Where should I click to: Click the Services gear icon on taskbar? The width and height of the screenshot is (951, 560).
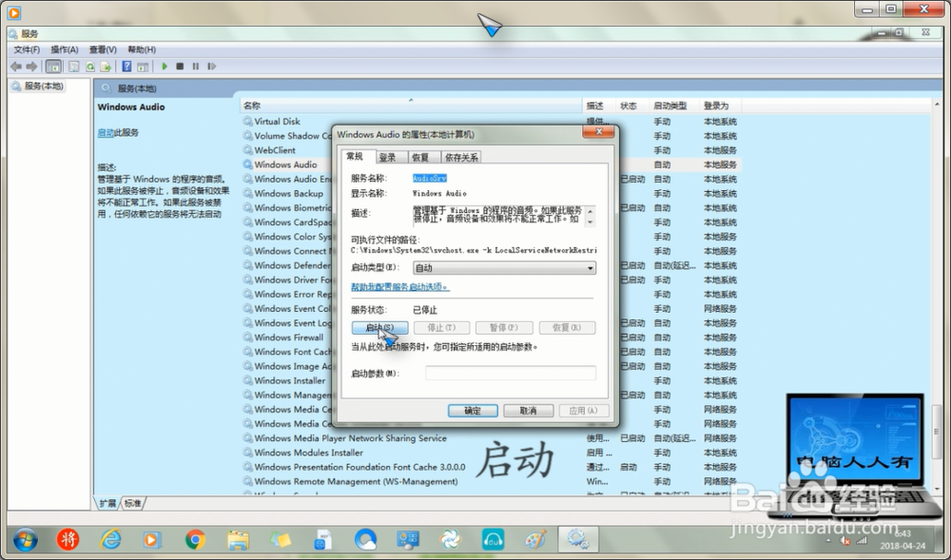click(x=577, y=539)
